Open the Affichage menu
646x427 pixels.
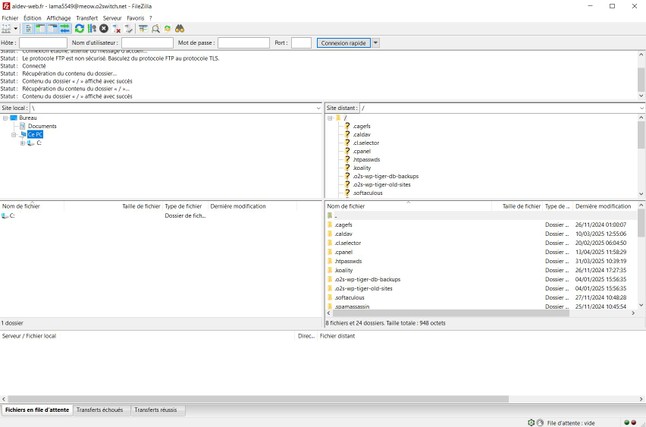coord(59,18)
